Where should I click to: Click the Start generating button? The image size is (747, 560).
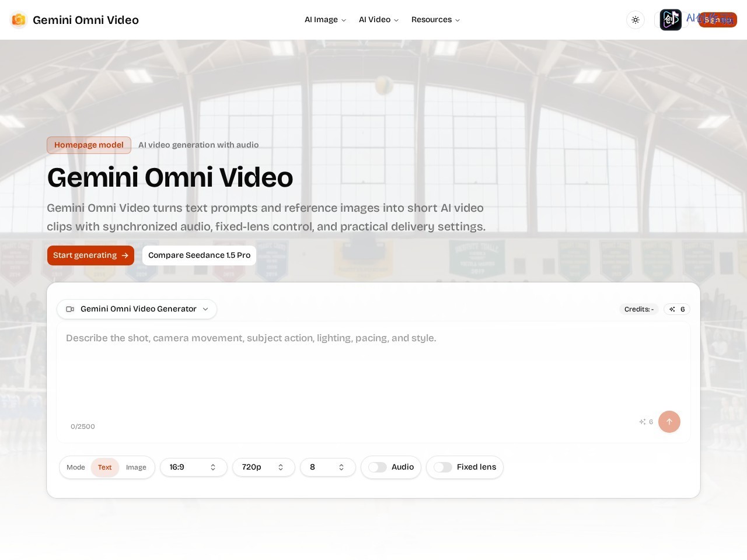90,256
